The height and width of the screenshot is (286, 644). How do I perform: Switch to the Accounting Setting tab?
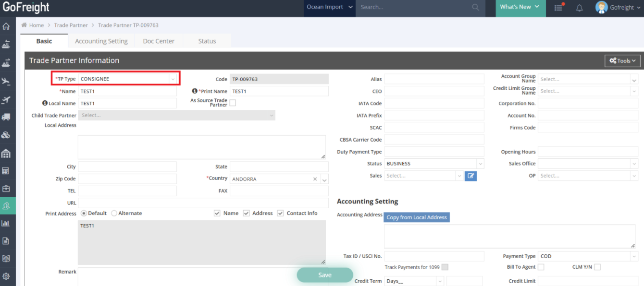(x=101, y=41)
